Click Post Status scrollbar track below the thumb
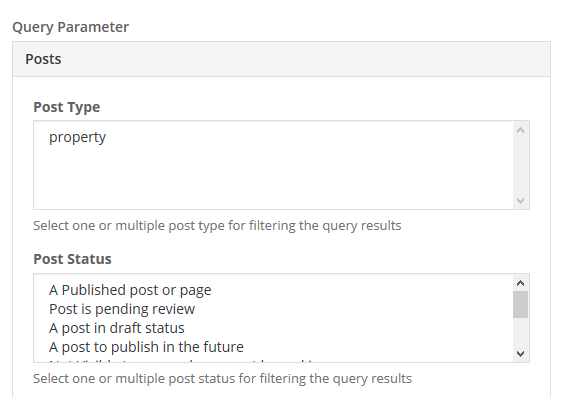Viewport: 562px width, 397px height. (520, 331)
